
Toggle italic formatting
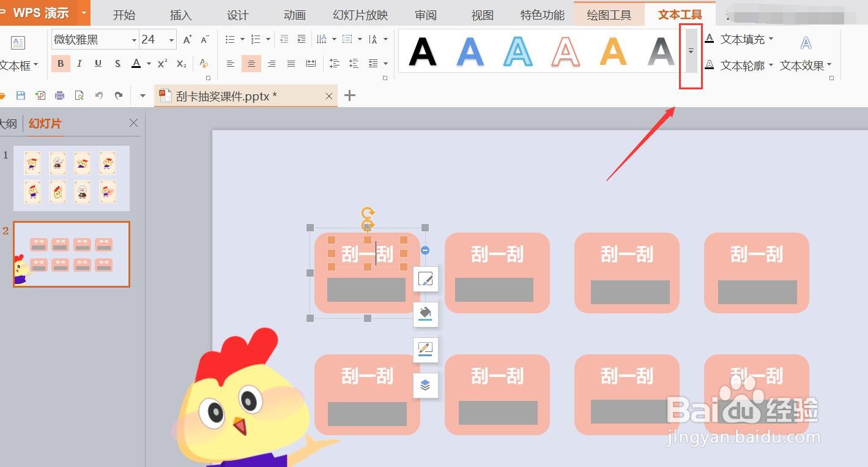pyautogui.click(x=79, y=63)
